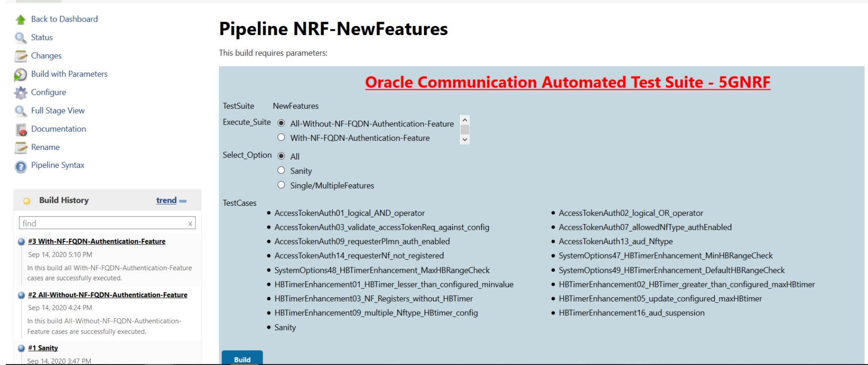Viewport: 868px width, 365px height.
Task: Click SystemOptions47_HBTimerEnhancement_MinHBRangeCheck text
Action: click(x=666, y=255)
